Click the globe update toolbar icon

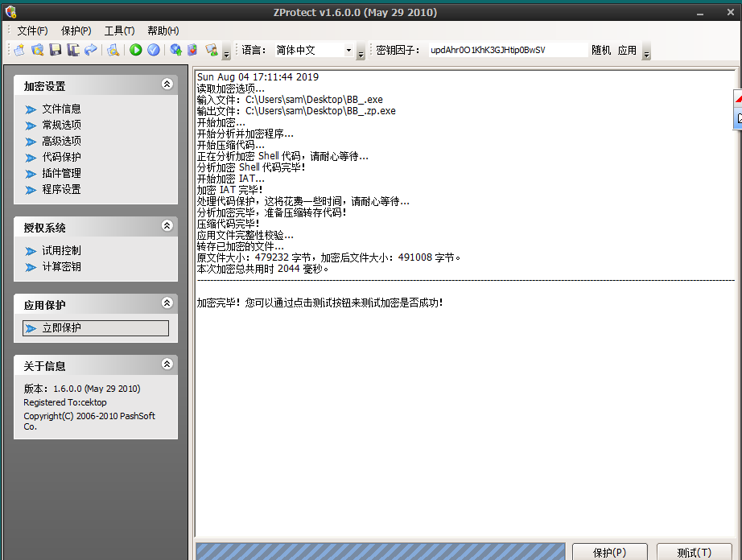coord(175,50)
